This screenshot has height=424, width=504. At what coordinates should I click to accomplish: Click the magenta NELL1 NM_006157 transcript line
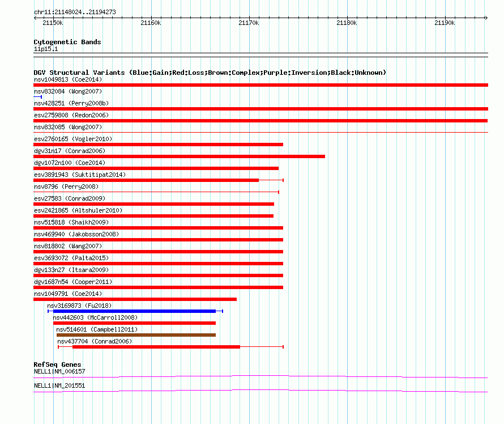(260, 377)
